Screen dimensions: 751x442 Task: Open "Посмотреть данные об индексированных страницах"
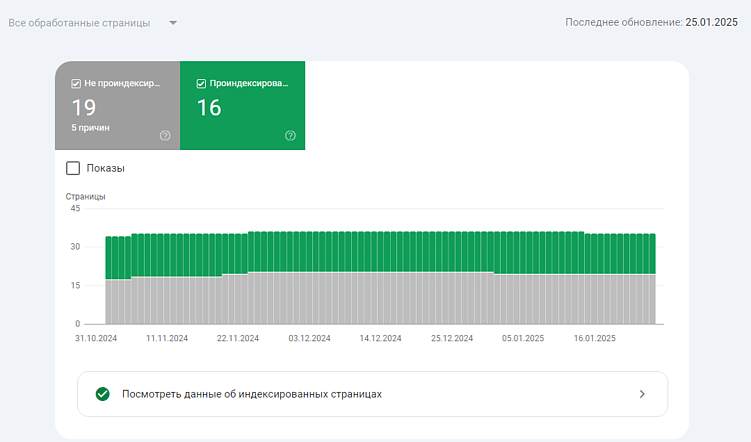[x=252, y=394]
